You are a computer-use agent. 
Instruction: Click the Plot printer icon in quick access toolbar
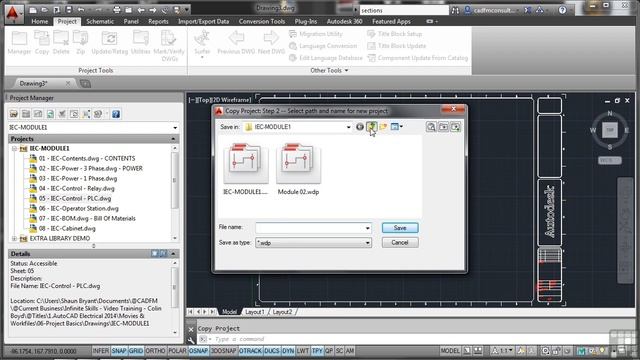point(117,10)
